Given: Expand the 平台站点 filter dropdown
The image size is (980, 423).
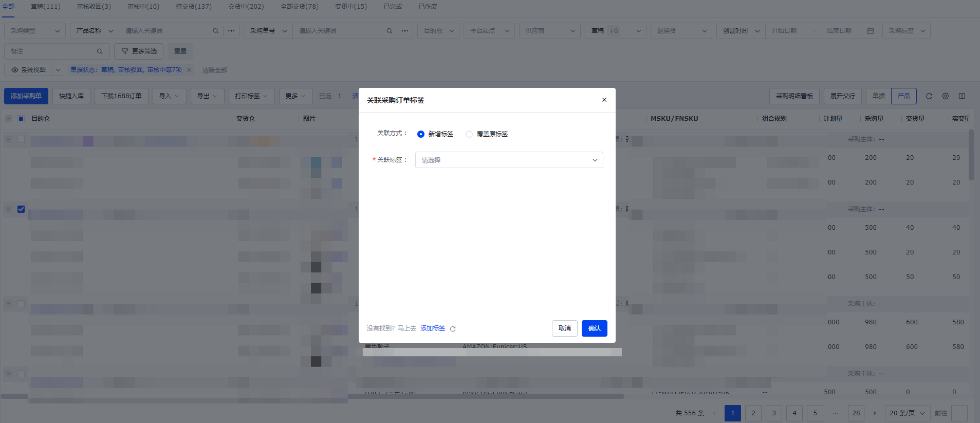Looking at the screenshot, I should [x=489, y=31].
